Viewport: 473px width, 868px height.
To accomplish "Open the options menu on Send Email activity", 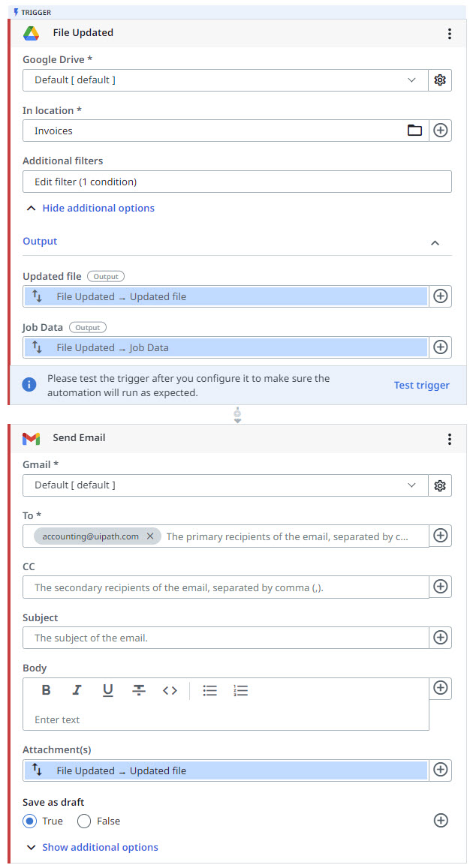I will [449, 439].
